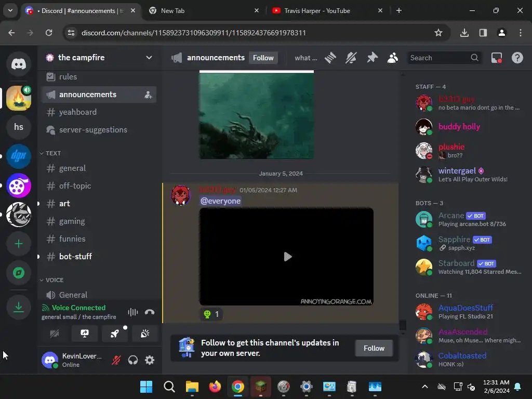Open Threads icon in channel header
Image resolution: width=532 pixels, height=399 pixels.
[330, 58]
